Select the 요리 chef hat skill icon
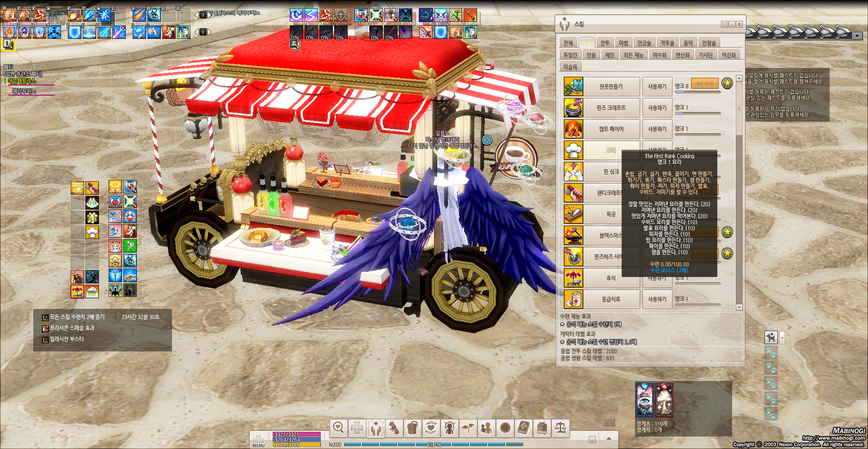This screenshot has height=449, width=868. (574, 150)
